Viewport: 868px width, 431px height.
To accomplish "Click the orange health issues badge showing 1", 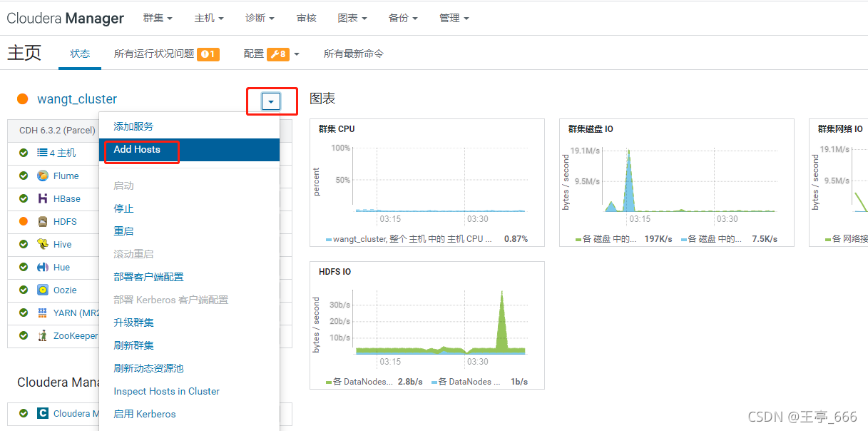I will (208, 54).
